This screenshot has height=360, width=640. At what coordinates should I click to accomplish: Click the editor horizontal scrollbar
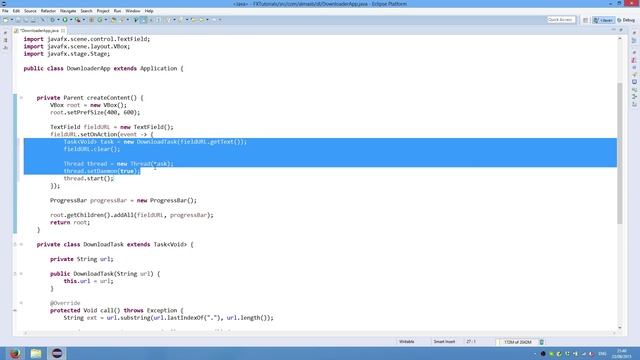click(319, 332)
